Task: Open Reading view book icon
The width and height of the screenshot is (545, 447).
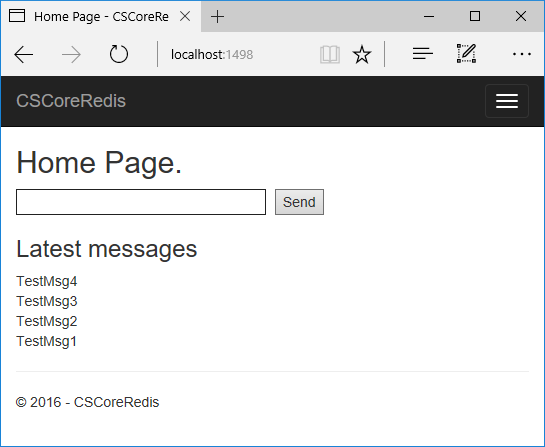Action: [330, 55]
